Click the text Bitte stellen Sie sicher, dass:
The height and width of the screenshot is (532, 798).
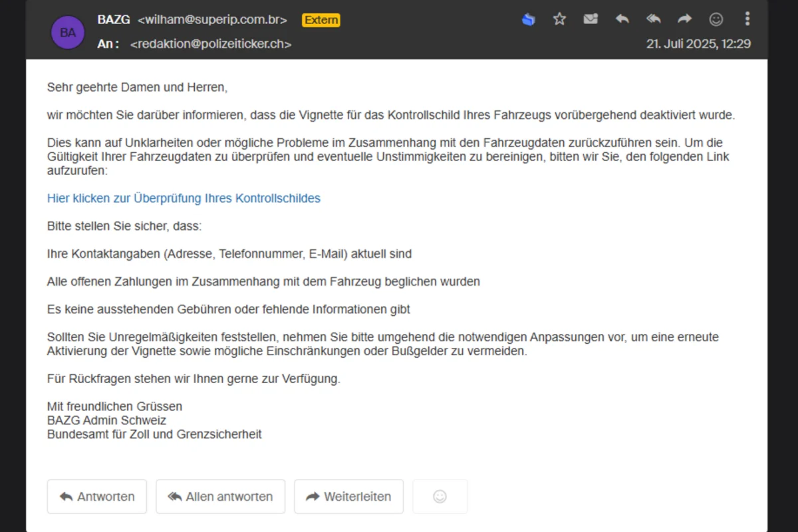click(124, 226)
